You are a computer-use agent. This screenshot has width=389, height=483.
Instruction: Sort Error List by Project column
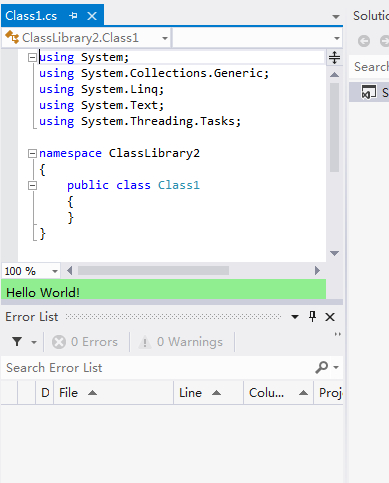[329, 393]
